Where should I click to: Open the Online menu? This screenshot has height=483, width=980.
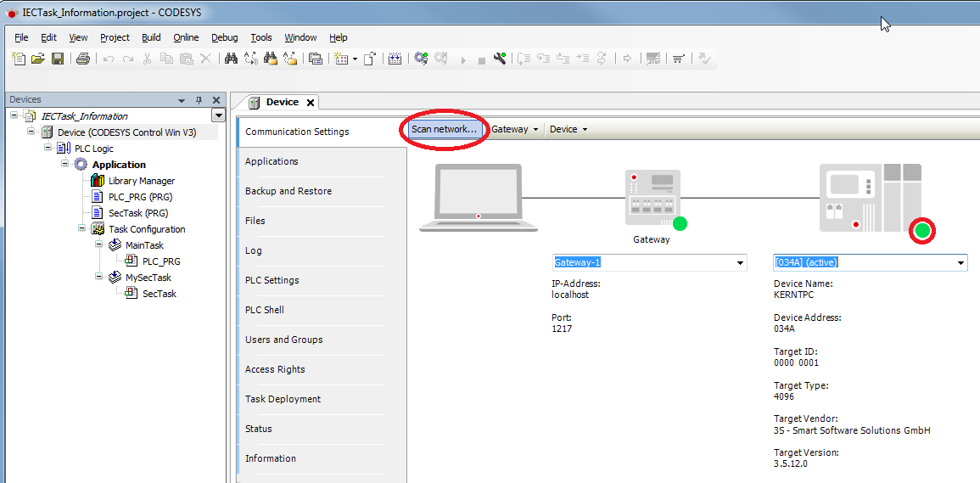pos(186,37)
